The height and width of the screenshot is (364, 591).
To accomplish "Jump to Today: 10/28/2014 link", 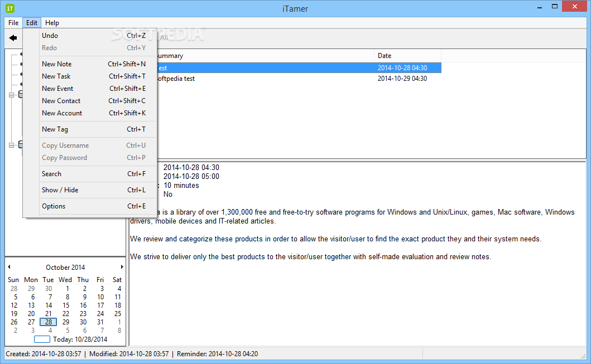I will click(71, 339).
